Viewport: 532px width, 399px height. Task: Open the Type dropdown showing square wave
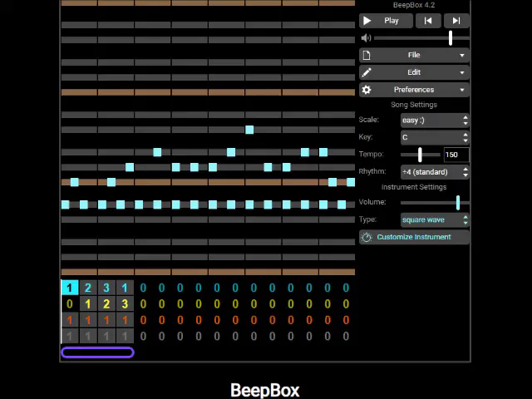coord(435,219)
